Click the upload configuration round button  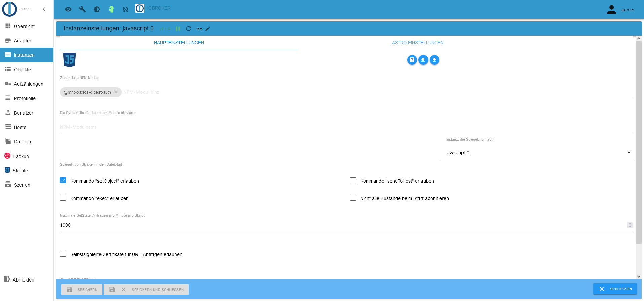click(423, 60)
